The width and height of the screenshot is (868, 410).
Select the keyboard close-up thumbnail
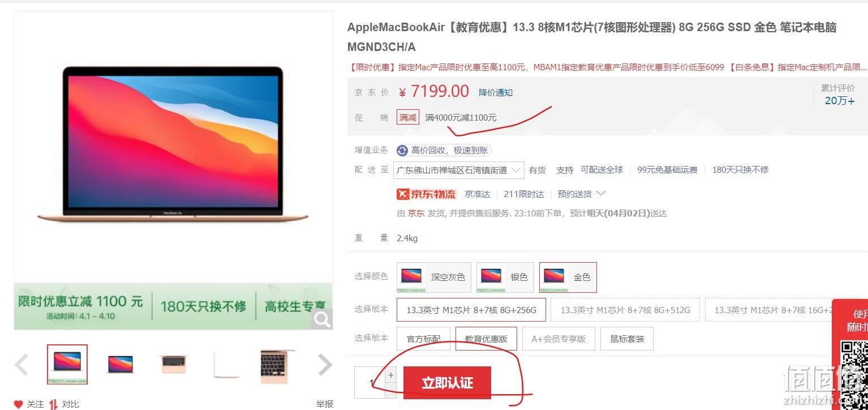[x=278, y=366]
